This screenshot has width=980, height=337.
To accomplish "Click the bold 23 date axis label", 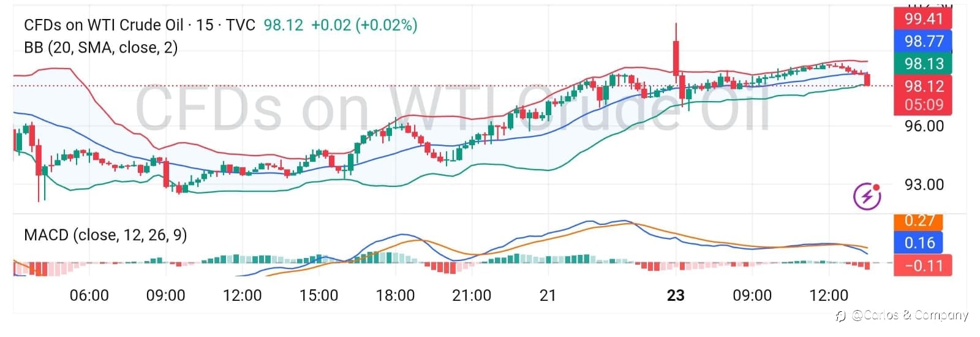I will coord(675,295).
